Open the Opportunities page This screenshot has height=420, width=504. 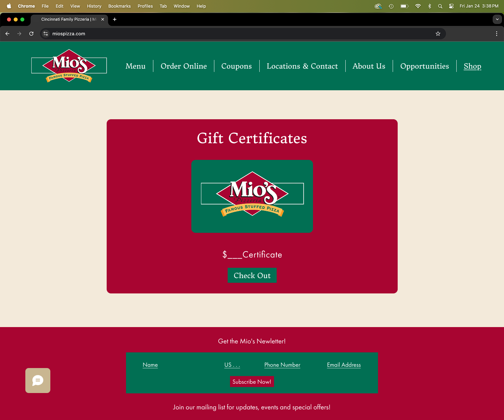coord(425,66)
